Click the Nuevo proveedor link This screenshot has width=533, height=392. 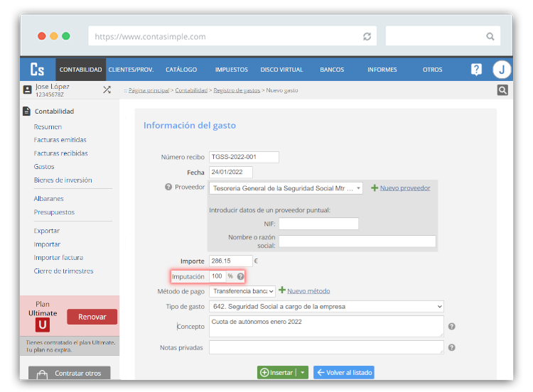point(404,188)
